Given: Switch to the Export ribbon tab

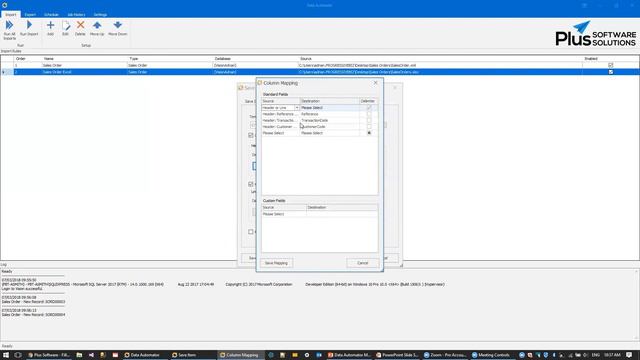Looking at the screenshot, I should click(30, 15).
